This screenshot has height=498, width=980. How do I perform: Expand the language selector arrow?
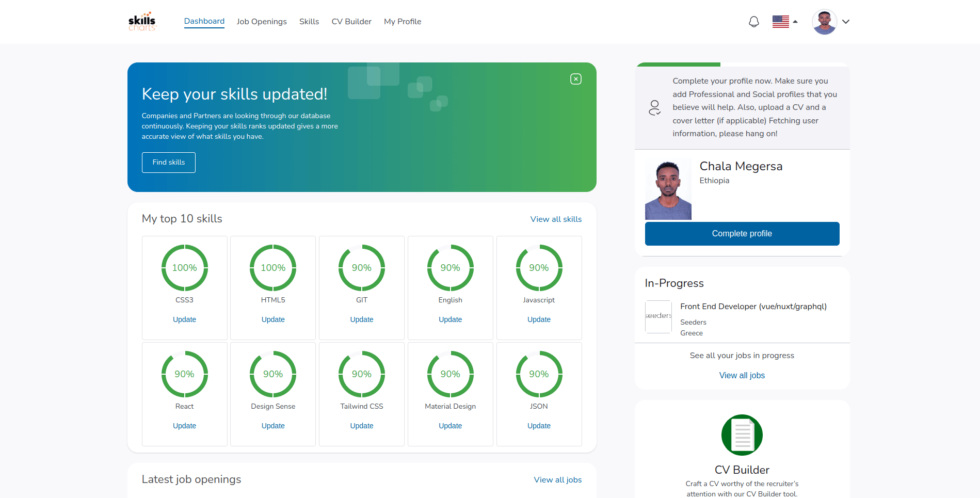795,22
